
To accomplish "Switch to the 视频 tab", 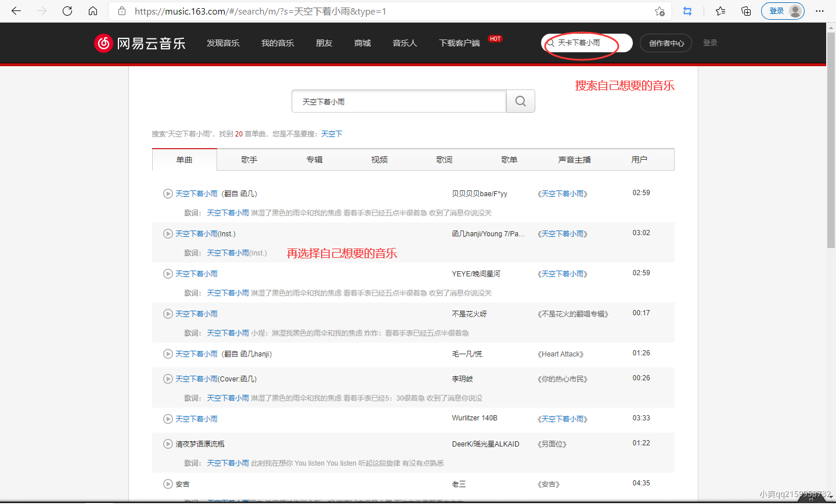I will (x=380, y=160).
